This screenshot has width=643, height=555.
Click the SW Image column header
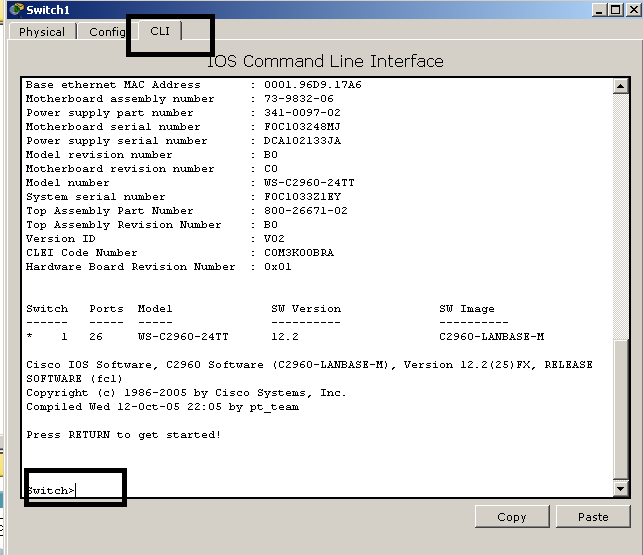tap(467, 308)
